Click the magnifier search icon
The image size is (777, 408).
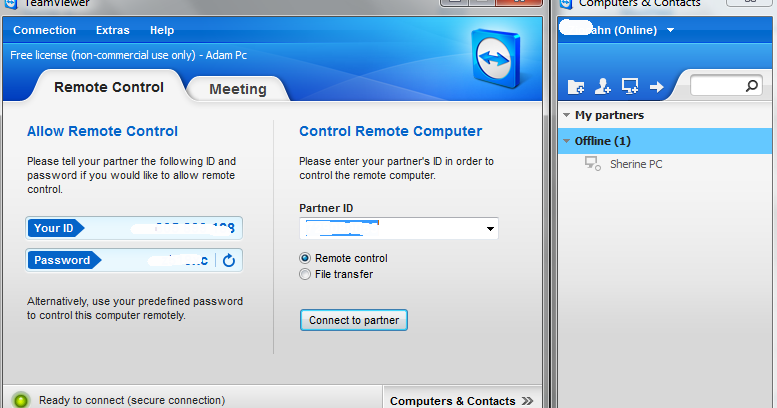pyautogui.click(x=751, y=87)
